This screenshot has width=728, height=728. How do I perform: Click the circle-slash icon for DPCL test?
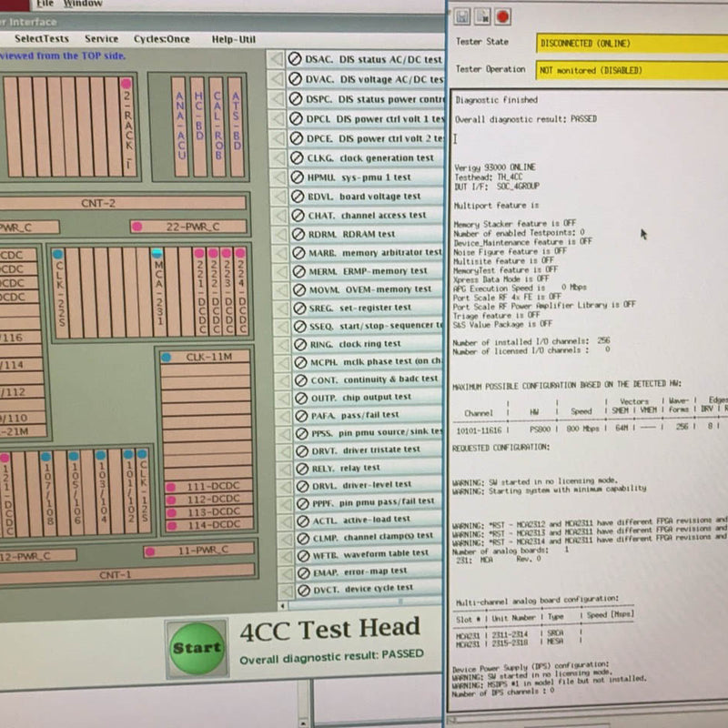tap(296, 119)
